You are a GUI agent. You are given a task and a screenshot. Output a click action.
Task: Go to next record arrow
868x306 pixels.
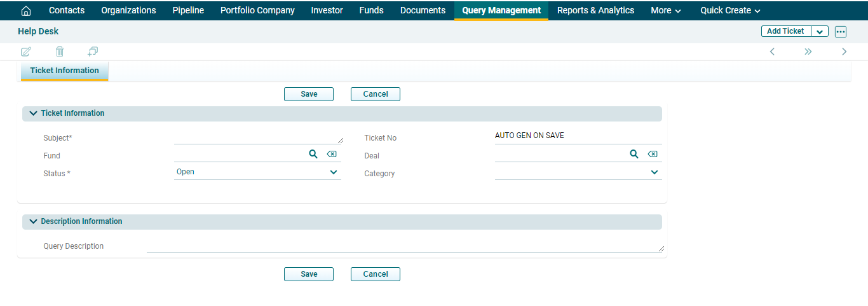click(844, 52)
